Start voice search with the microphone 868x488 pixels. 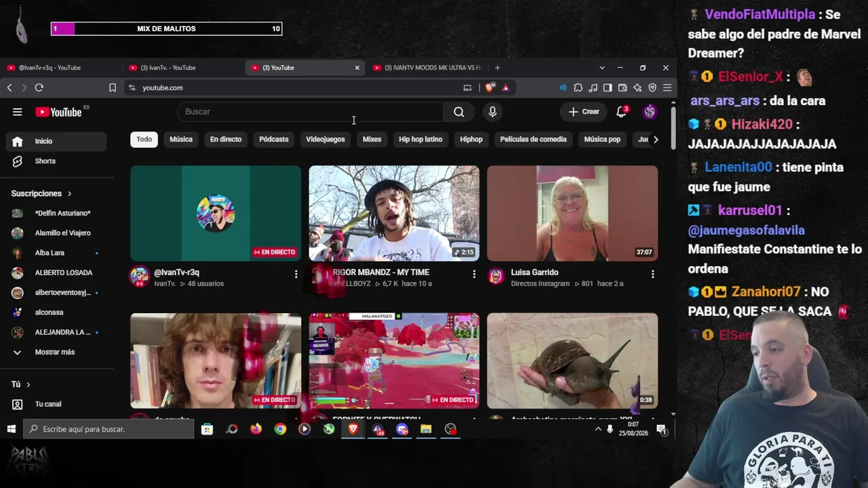tap(492, 112)
